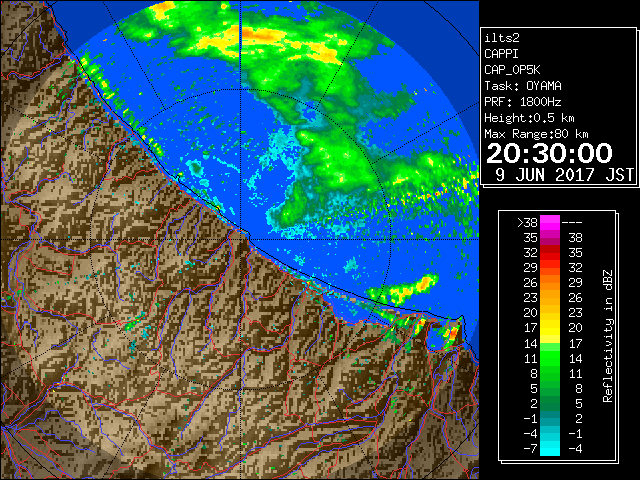Select the dark green 2–5 dBZ band
640x480 pixels.
pyautogui.click(x=550, y=403)
